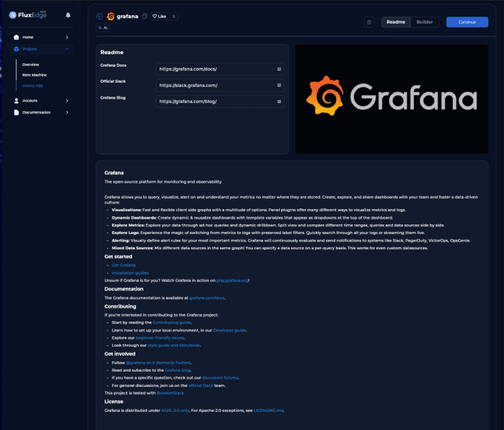Open Overview in the sidebar
This screenshot has height=430, width=504.
[31, 65]
